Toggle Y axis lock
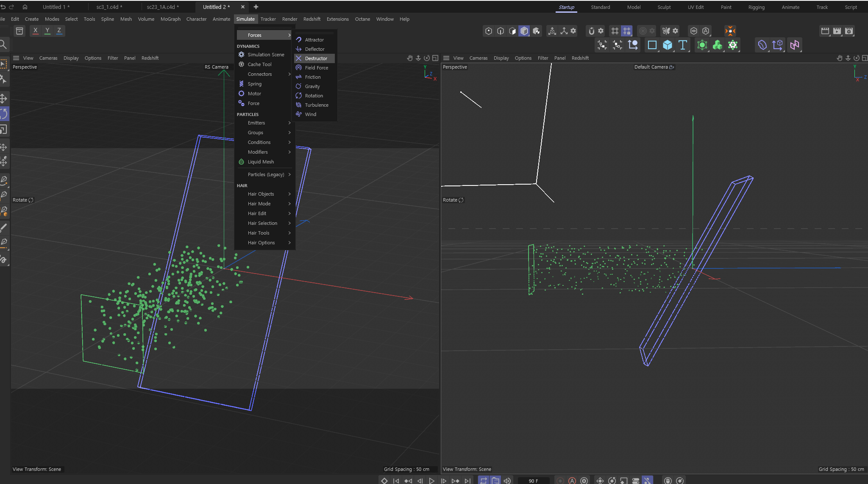868x484 pixels. (47, 30)
